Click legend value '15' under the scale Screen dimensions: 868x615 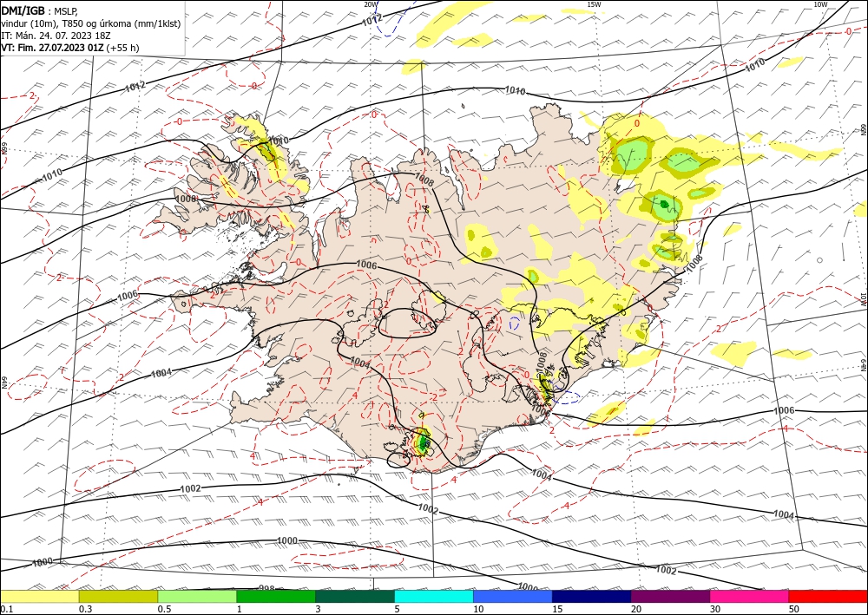(557, 609)
